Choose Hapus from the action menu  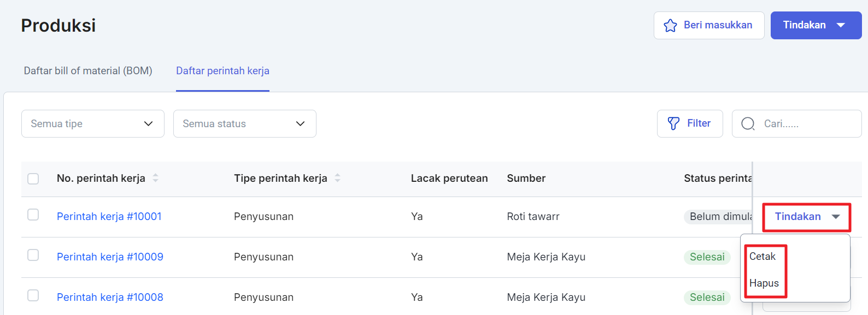(764, 283)
